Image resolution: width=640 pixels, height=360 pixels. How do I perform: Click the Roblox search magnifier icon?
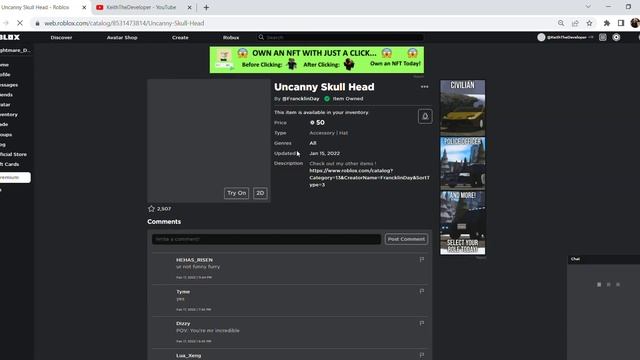261,37
